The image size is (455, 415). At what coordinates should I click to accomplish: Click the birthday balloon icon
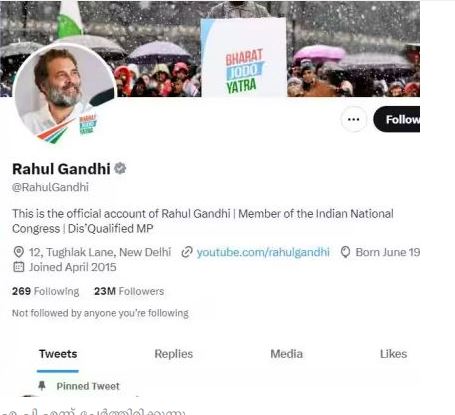pos(346,252)
